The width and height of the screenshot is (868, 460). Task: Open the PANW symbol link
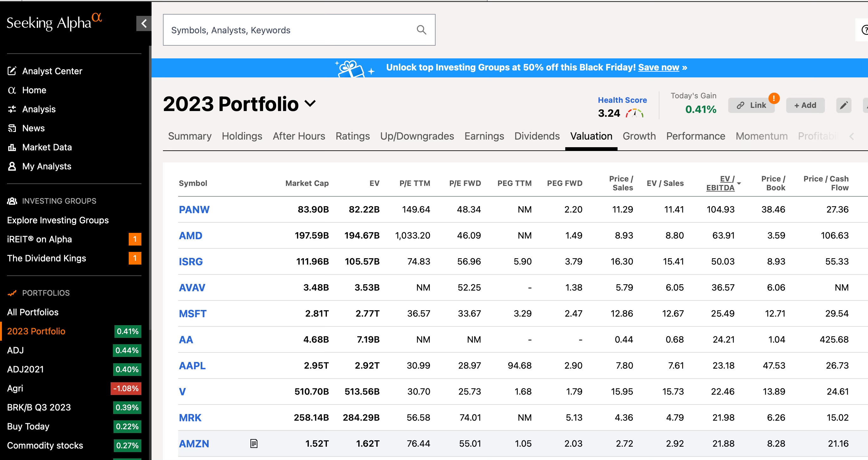(x=194, y=209)
